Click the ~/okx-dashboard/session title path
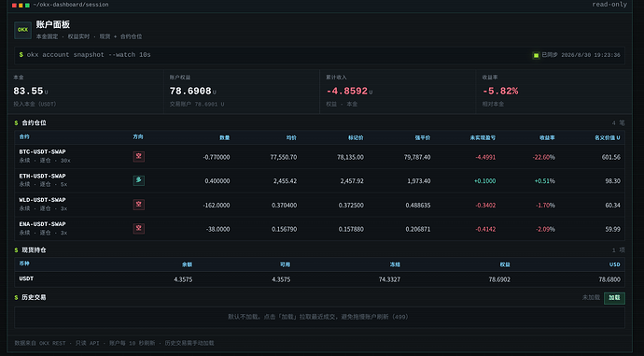This screenshot has height=356, width=644. click(x=71, y=5)
